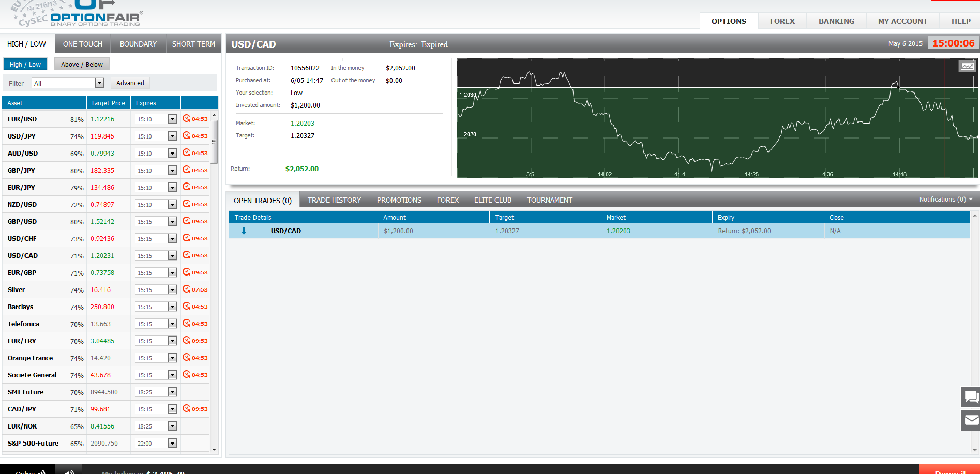
Task: Switch to Above / Below mode
Action: (82, 64)
